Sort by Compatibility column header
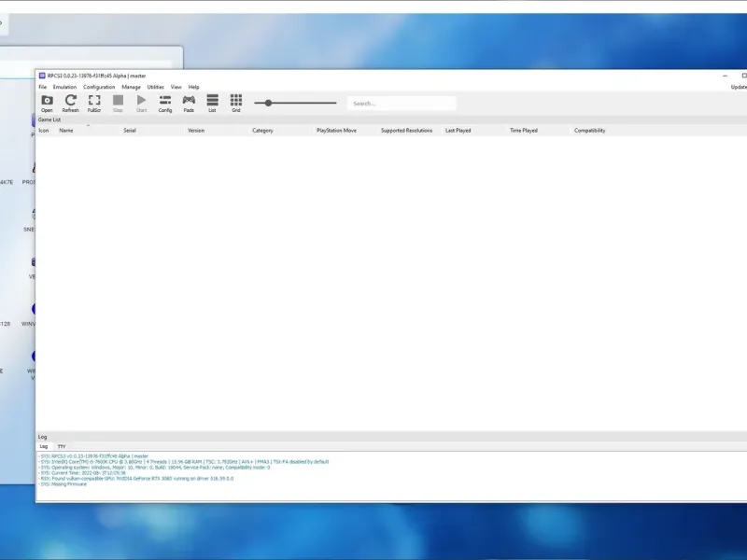 (x=589, y=131)
